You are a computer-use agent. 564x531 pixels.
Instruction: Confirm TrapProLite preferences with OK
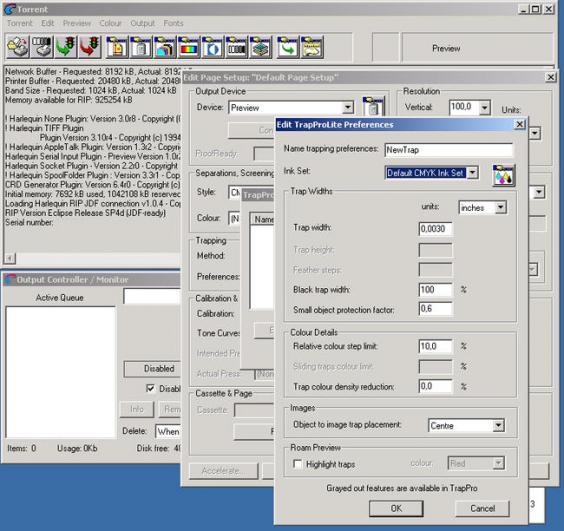[396, 508]
